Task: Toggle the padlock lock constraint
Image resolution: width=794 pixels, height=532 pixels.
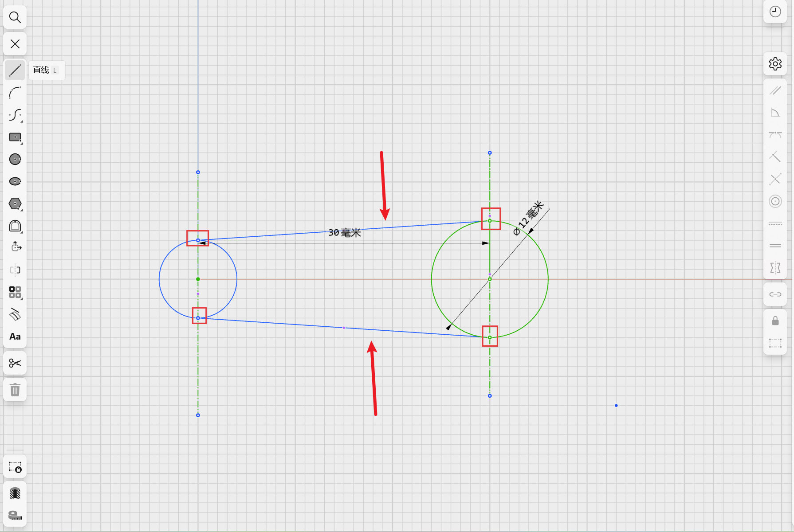Action: pos(775,321)
